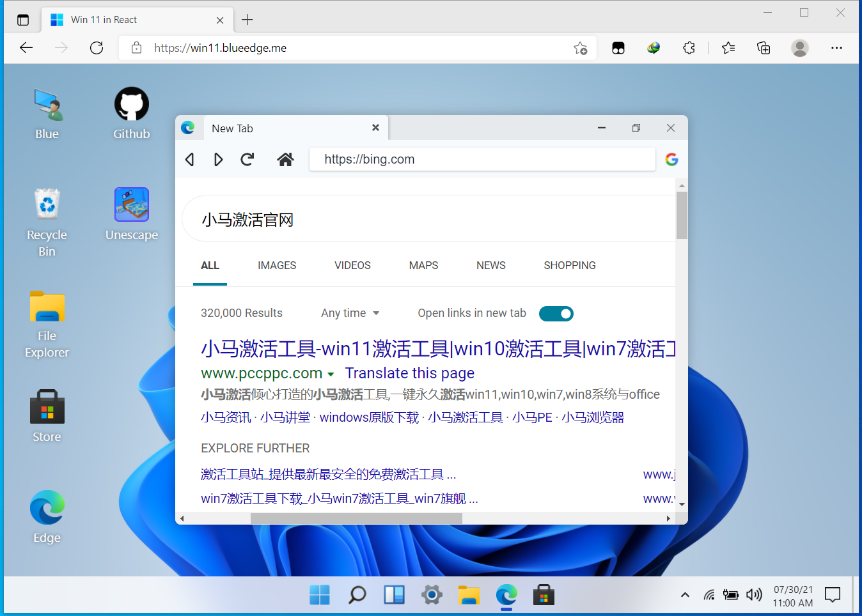Open the notification center icon
Screen dimensions: 862x616
point(833,595)
